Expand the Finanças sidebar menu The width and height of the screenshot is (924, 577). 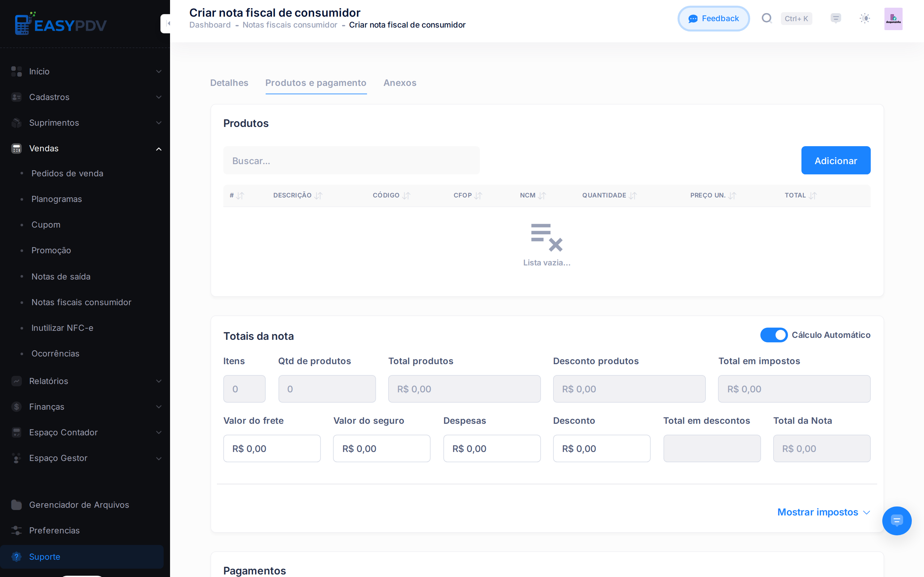85,407
